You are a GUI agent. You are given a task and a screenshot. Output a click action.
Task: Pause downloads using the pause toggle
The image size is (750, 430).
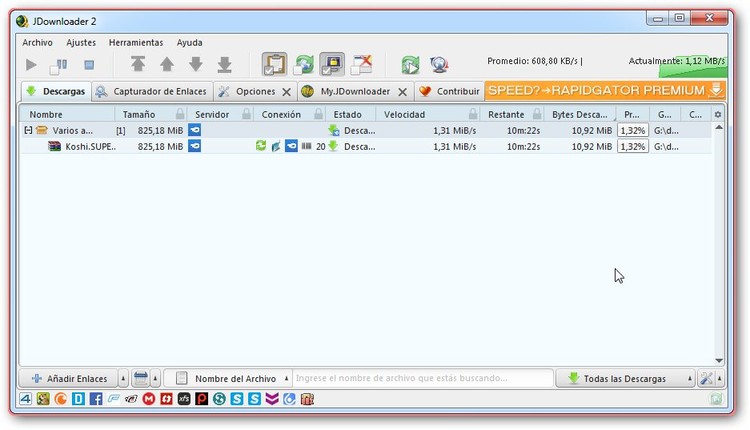[59, 66]
